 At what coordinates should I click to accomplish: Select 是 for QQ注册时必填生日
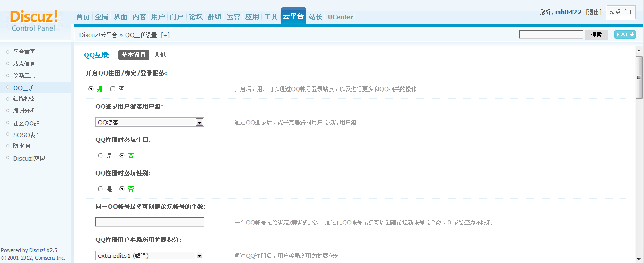click(x=100, y=155)
